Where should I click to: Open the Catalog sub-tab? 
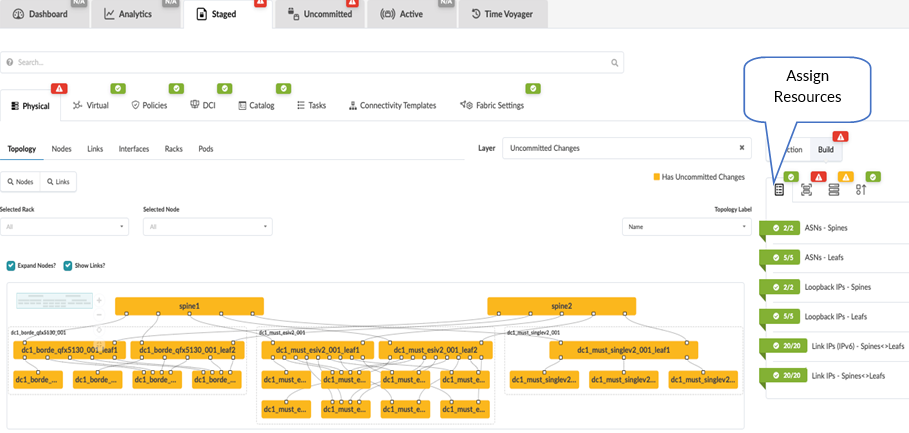256,105
